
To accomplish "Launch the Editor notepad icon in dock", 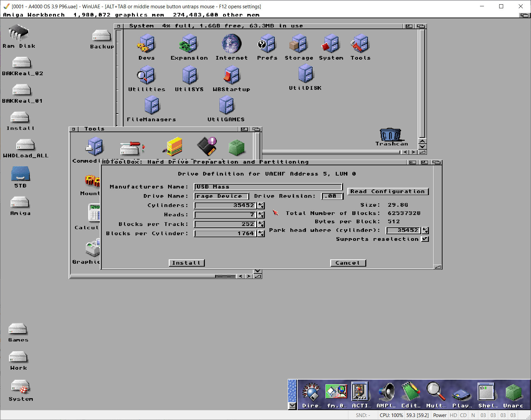I will pos(411,392).
